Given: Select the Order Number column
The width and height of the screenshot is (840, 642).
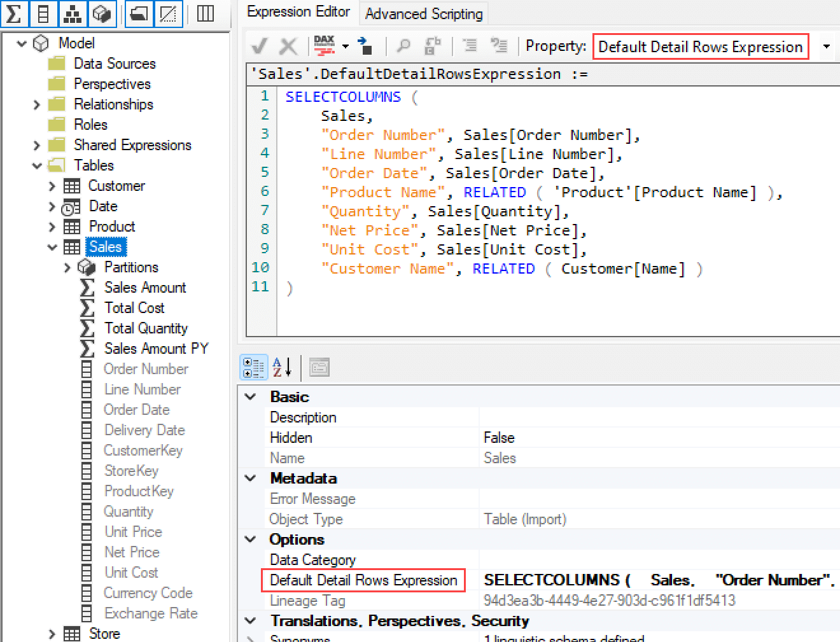Looking at the screenshot, I should click(146, 369).
